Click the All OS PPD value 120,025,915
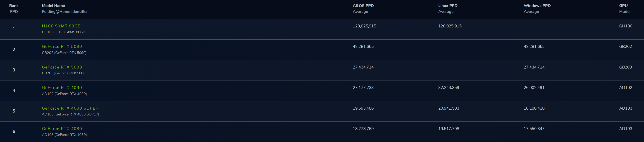Screen dimensions: 644x142 [x=364, y=26]
